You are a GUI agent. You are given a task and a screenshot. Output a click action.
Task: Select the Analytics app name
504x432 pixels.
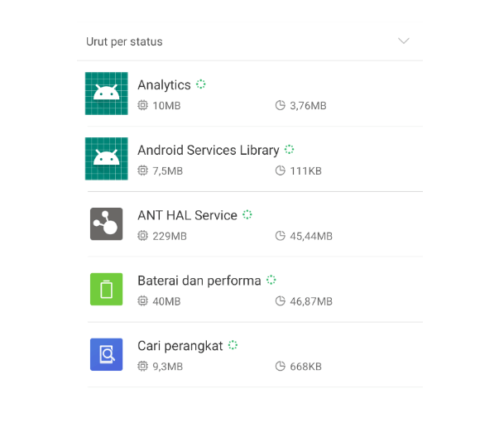tap(164, 85)
